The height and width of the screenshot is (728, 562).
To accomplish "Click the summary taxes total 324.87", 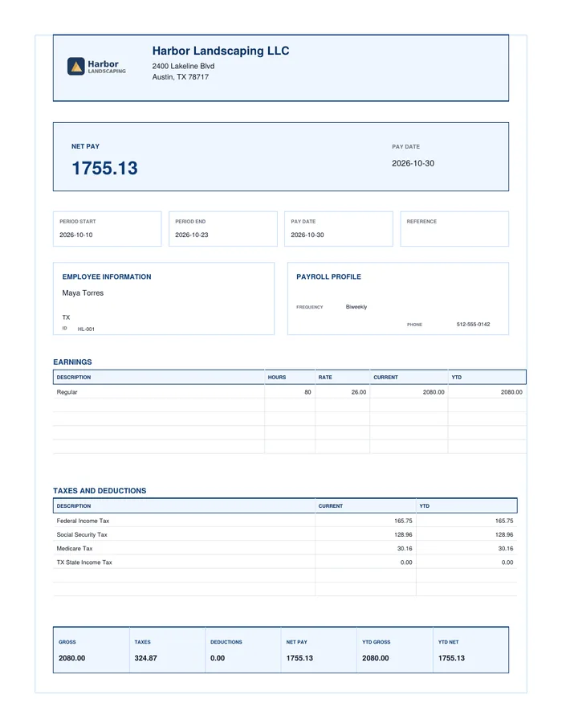I will tap(146, 658).
